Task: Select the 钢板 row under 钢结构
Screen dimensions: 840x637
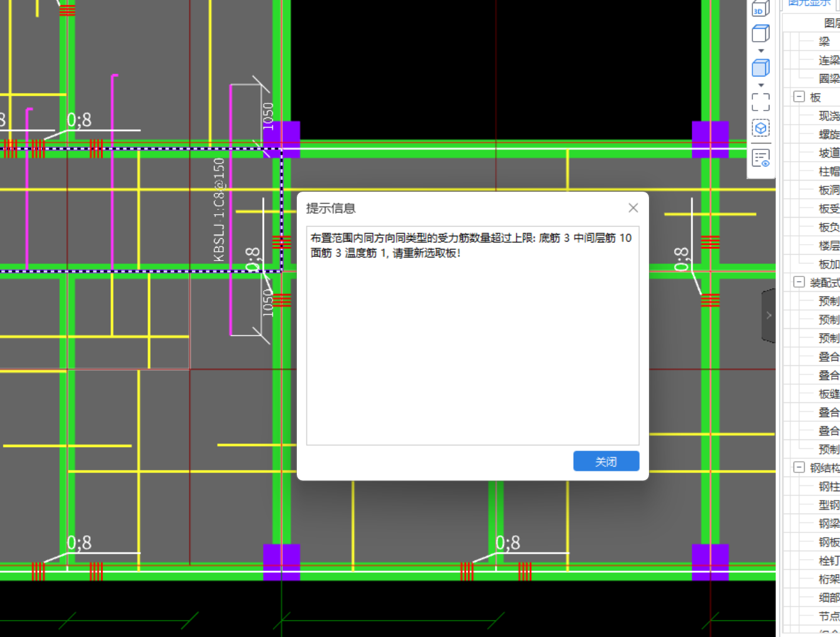Action: point(829,542)
